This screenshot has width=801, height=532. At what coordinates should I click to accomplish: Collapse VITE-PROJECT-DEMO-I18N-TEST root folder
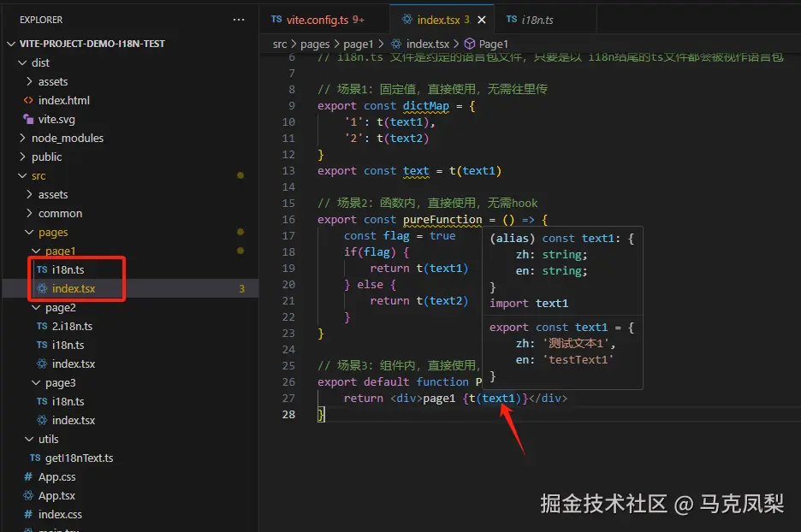11,44
